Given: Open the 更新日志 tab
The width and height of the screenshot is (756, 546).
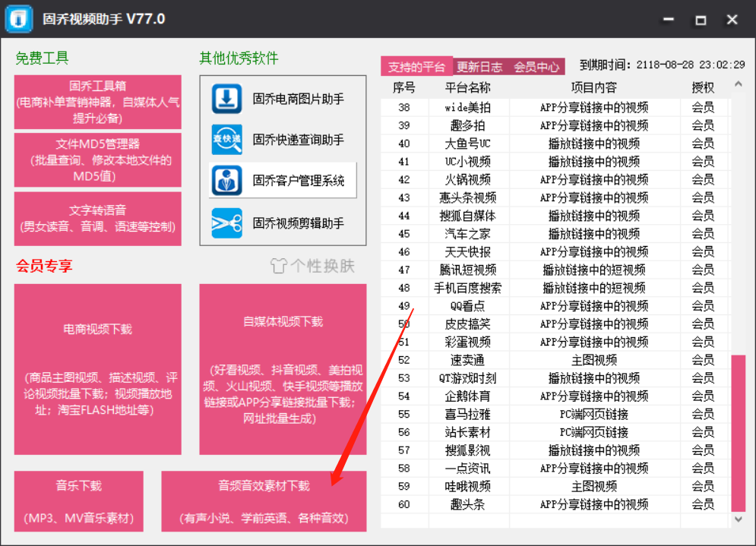Looking at the screenshot, I should 475,65.
